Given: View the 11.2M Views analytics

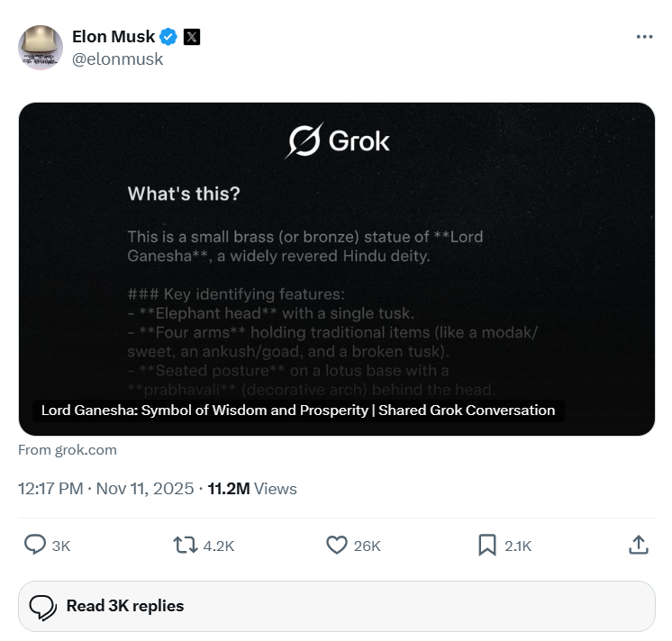Looking at the screenshot, I should pyautogui.click(x=252, y=489).
